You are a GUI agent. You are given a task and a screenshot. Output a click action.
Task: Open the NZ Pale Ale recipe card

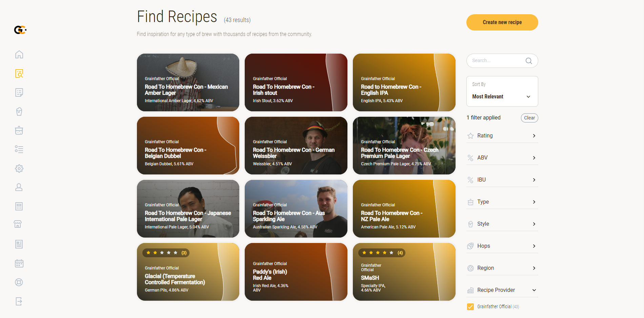[x=404, y=209]
